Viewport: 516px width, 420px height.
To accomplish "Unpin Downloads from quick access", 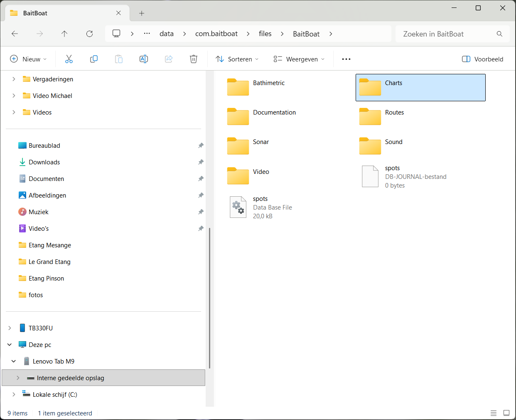I will point(201,162).
